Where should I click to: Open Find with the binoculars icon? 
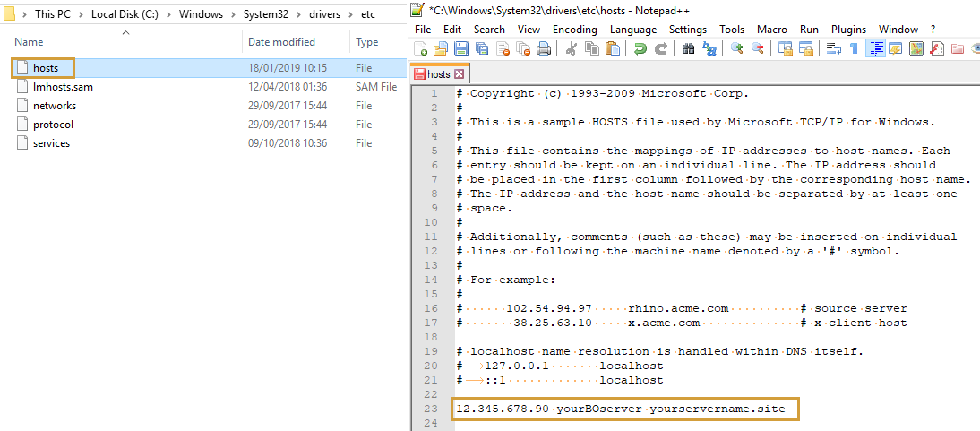(688, 49)
